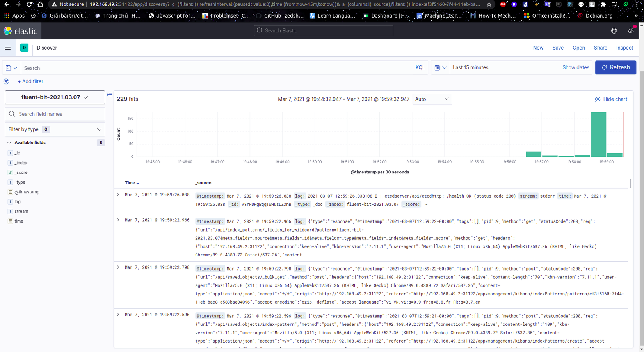644x352 pixels.
Task: Collapse the fields sidebar using its arrow icon
Action: [x=109, y=94]
